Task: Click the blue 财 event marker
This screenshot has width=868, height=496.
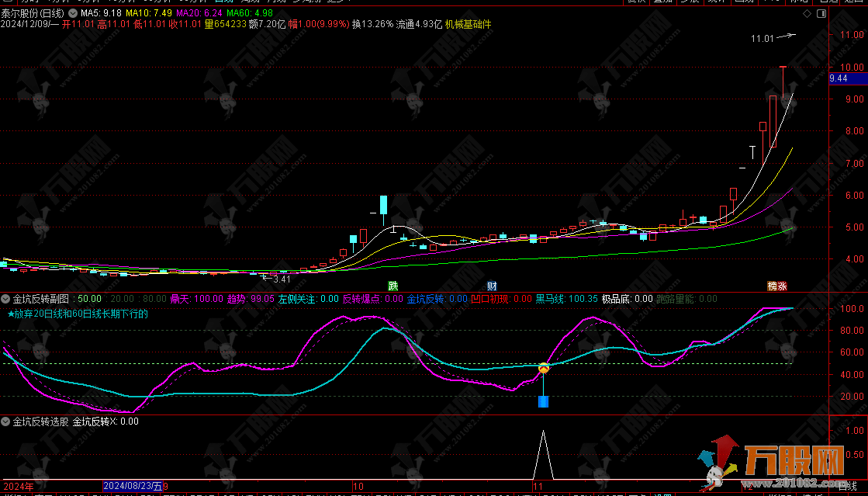Action: [492, 286]
